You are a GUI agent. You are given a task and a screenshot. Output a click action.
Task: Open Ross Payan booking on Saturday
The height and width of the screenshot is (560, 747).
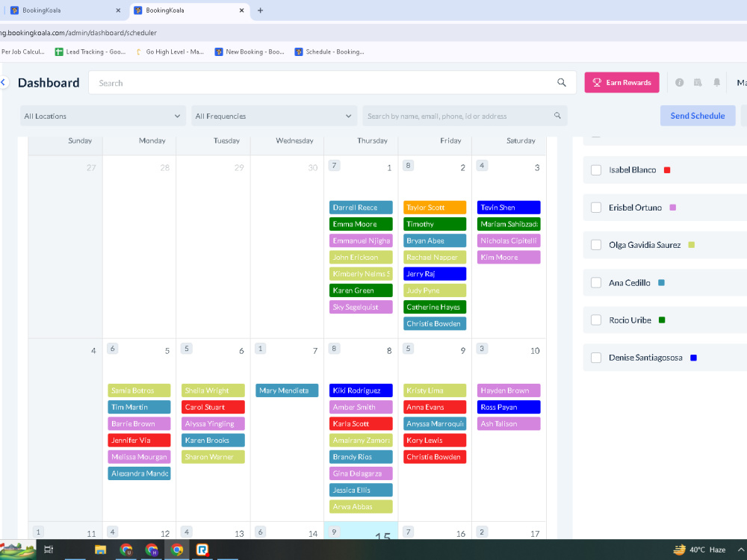tap(508, 407)
